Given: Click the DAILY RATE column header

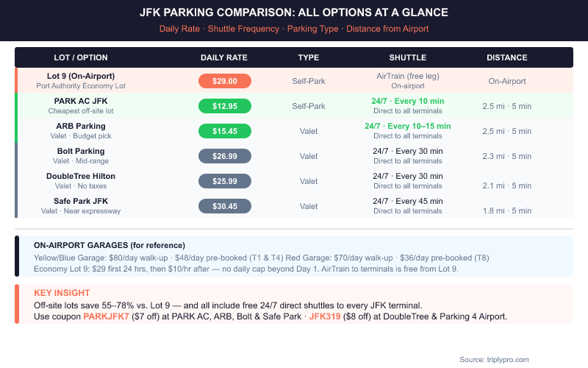Looking at the screenshot, I should point(224,57).
